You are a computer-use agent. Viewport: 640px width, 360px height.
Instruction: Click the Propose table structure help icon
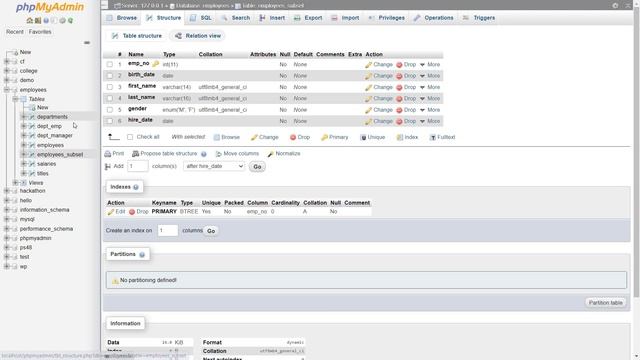204,154
